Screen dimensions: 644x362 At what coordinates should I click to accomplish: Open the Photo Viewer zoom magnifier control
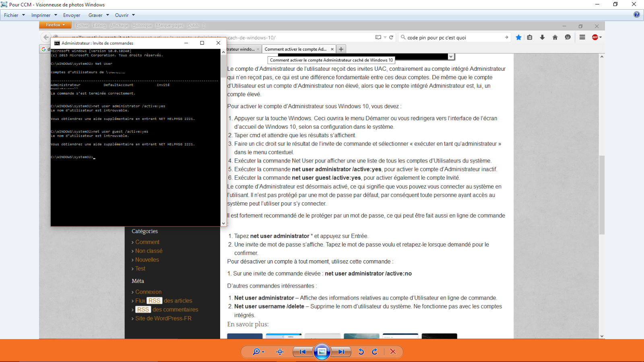pos(256,352)
